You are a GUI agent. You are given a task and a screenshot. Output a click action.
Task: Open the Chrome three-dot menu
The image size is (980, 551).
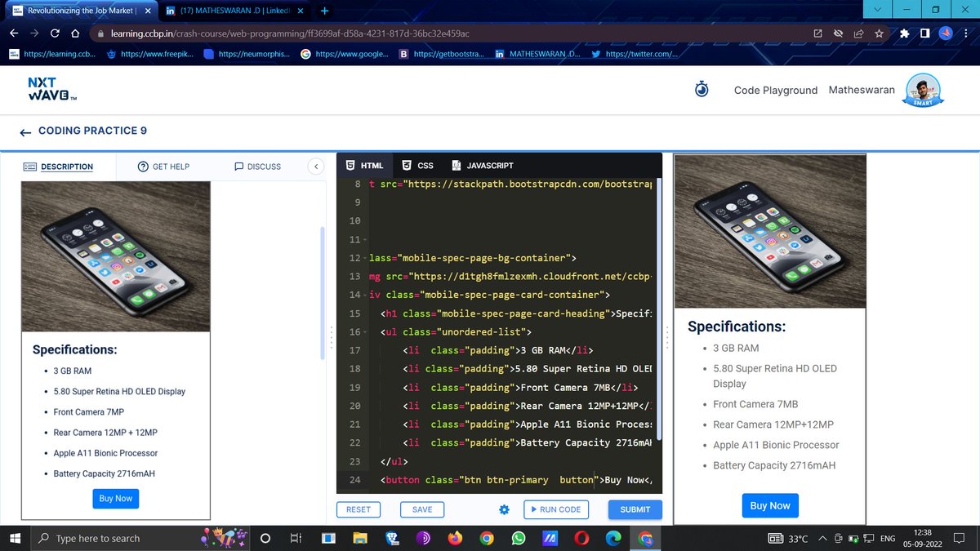pos(965,34)
